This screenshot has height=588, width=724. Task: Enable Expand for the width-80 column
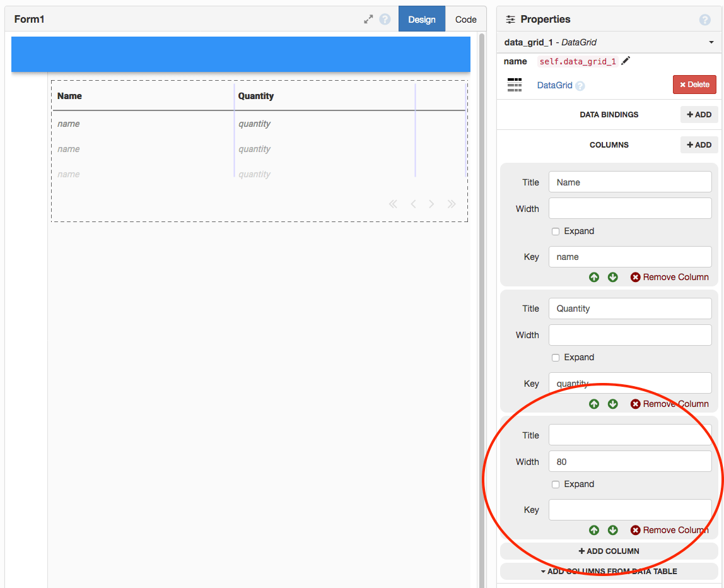[x=556, y=484]
